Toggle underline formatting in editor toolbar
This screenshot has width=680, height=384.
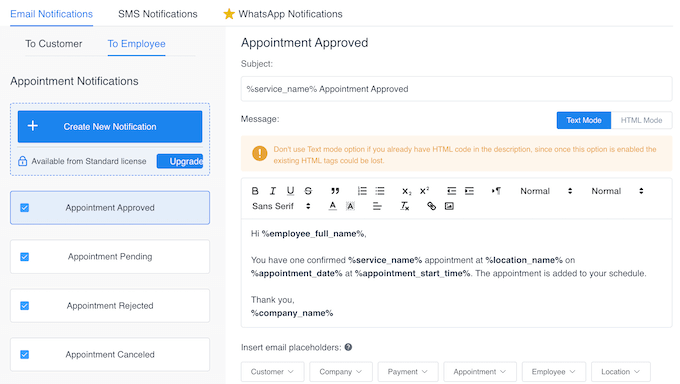tap(290, 191)
